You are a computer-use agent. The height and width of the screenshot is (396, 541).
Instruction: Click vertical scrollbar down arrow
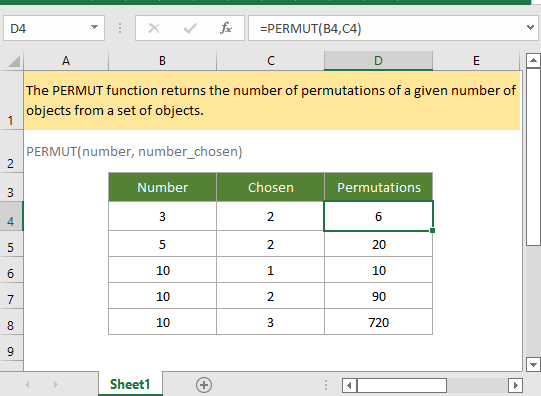point(533,364)
